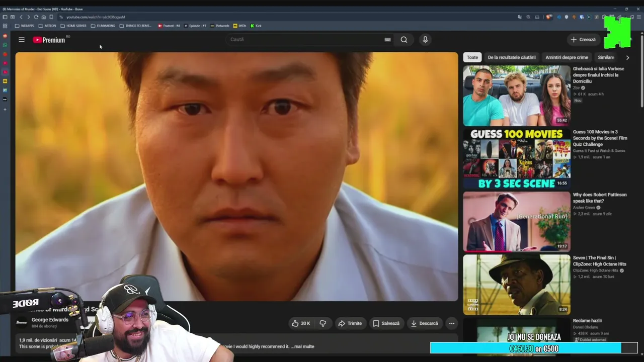Image resolution: width=644 pixels, height=362 pixels.
Task: Open George Edwards channel name
Action: click(x=50, y=320)
